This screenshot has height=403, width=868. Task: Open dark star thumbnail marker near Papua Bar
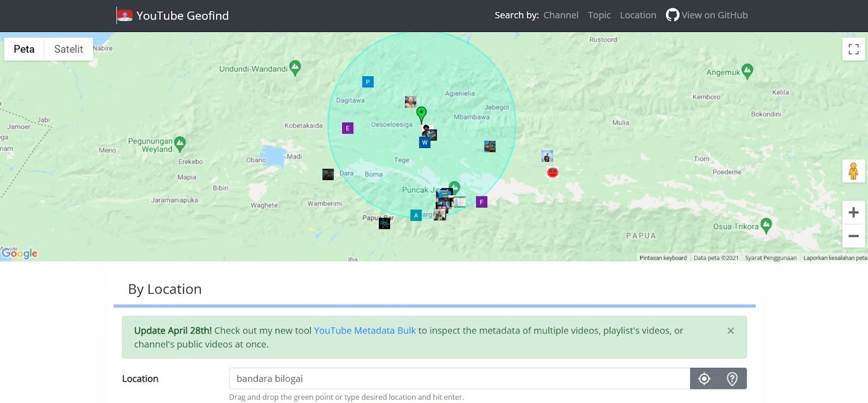click(x=385, y=223)
